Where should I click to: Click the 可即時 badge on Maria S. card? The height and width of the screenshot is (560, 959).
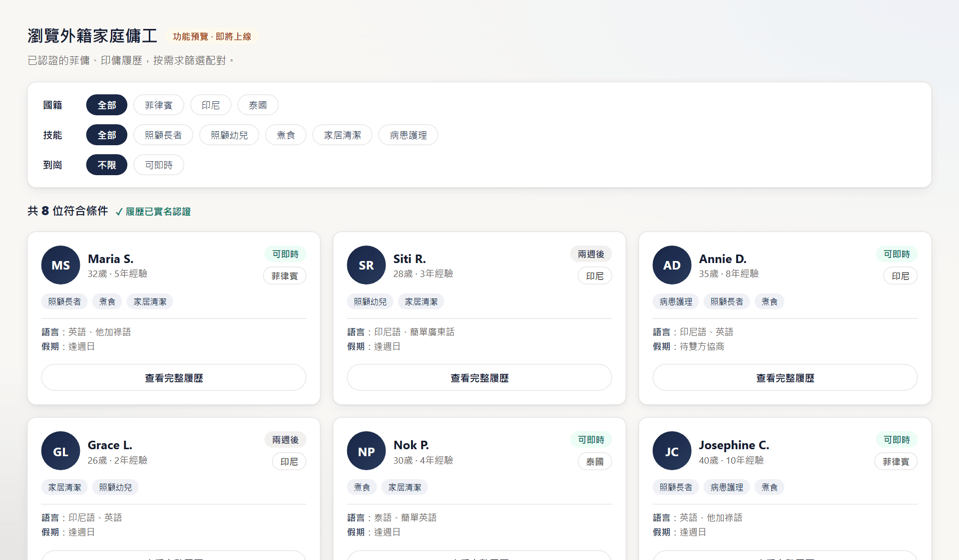[285, 254]
